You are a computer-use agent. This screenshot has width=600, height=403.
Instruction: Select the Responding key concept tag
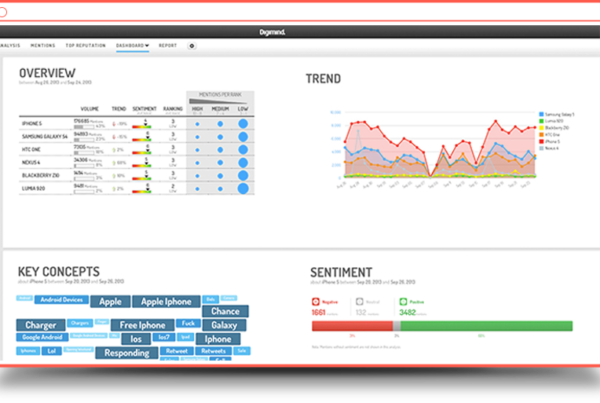coord(127,353)
